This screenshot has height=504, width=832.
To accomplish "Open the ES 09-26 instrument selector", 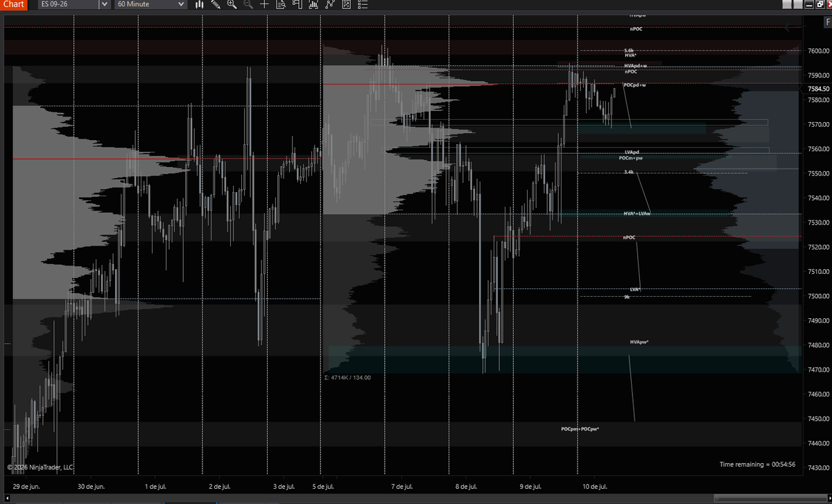I will [69, 4].
